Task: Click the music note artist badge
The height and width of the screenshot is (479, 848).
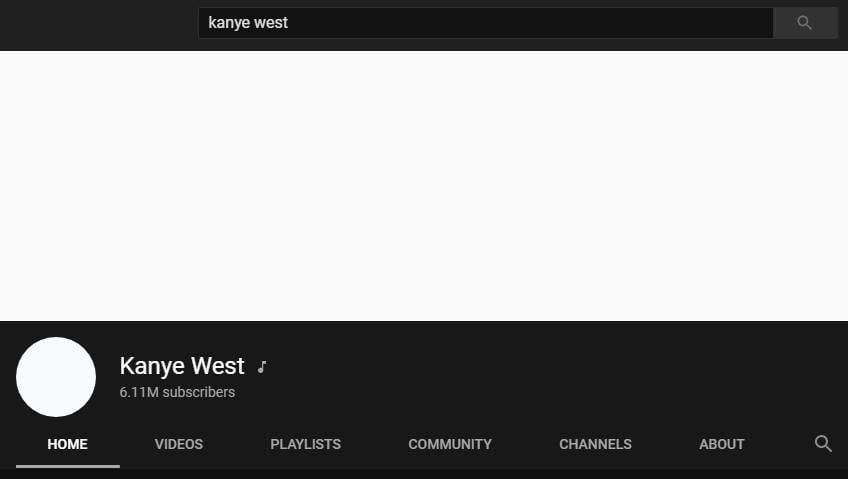Action: point(262,367)
